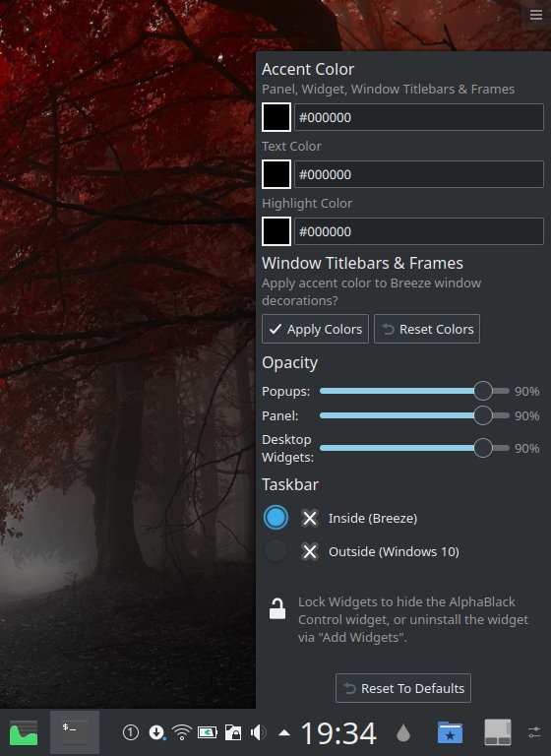Image resolution: width=551 pixels, height=756 pixels.
Task: Click the volume speaker tray icon
Action: click(x=259, y=732)
